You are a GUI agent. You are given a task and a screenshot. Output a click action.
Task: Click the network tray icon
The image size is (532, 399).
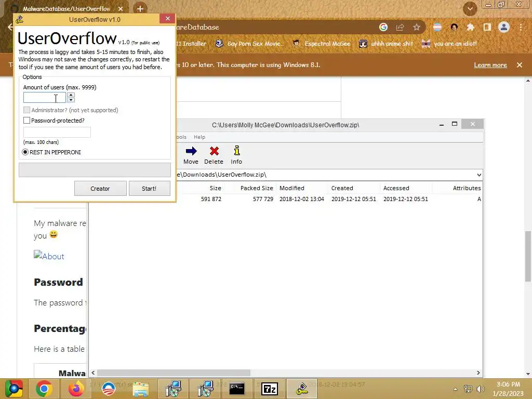[468, 389]
